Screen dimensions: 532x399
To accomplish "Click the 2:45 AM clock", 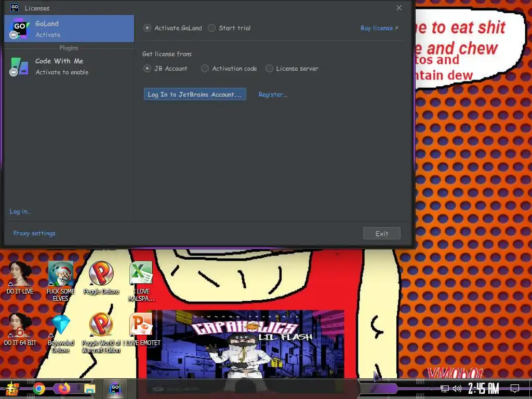I will (484, 389).
